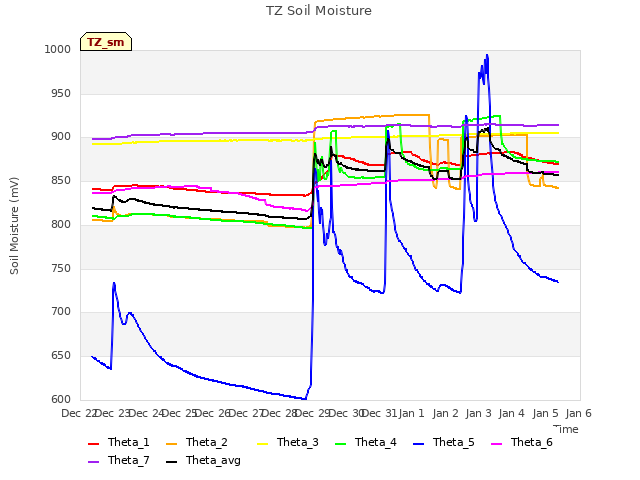Click the Soil Moisture (mV) axis label

point(14,226)
